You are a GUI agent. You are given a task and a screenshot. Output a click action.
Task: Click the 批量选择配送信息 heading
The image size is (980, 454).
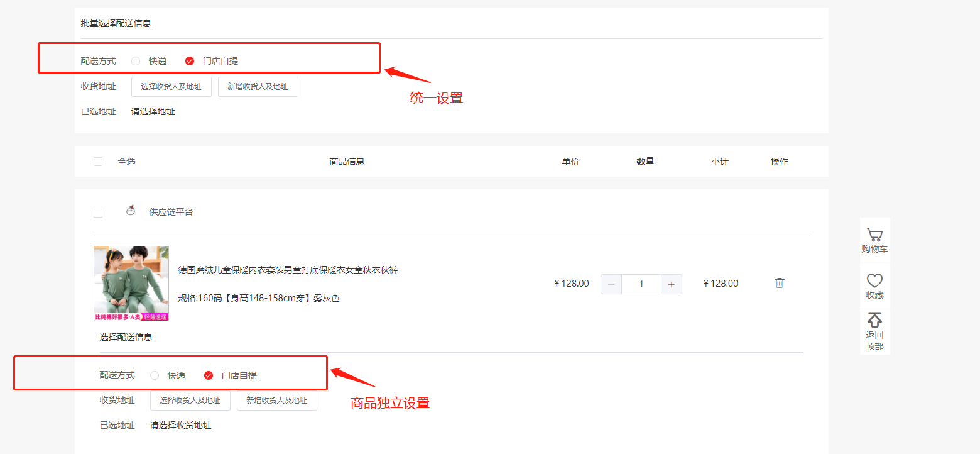[116, 23]
